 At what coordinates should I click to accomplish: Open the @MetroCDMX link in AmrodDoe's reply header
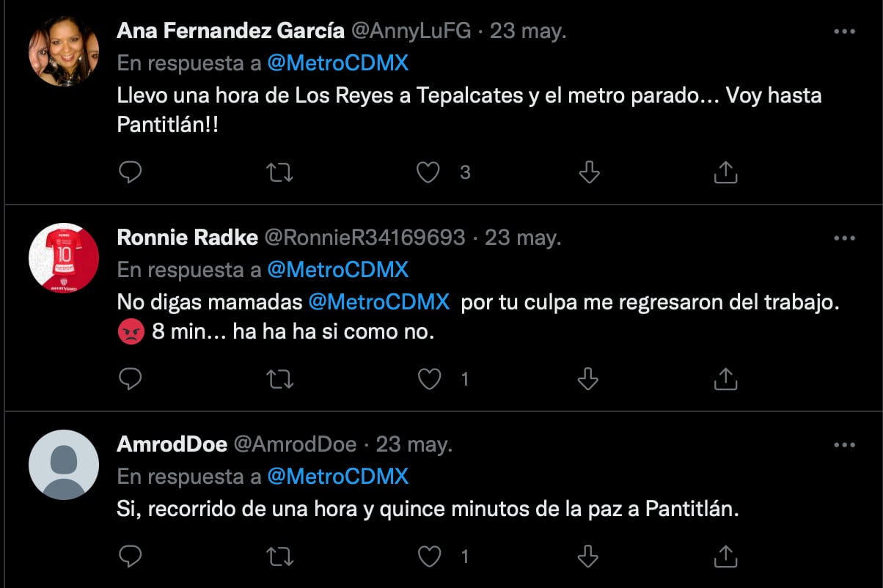pos(337,477)
